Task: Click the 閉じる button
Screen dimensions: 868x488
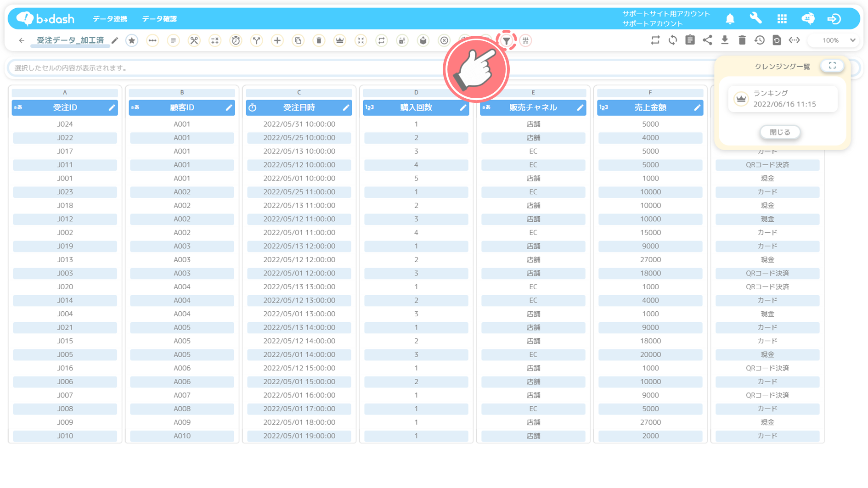Action: (780, 132)
